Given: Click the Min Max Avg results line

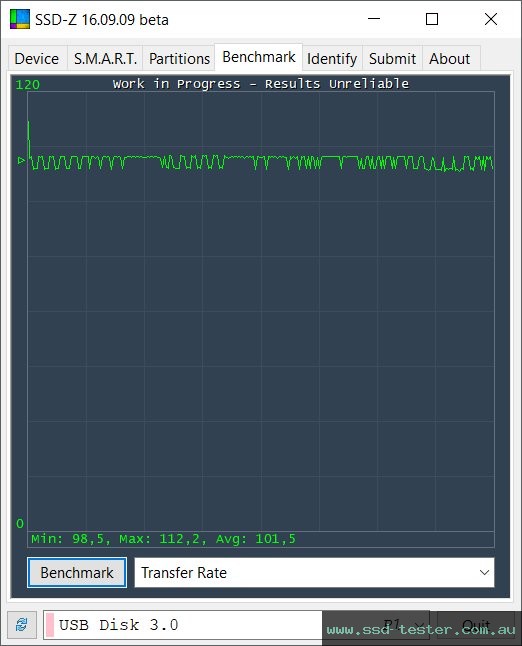Looking at the screenshot, I should pyautogui.click(x=164, y=539).
